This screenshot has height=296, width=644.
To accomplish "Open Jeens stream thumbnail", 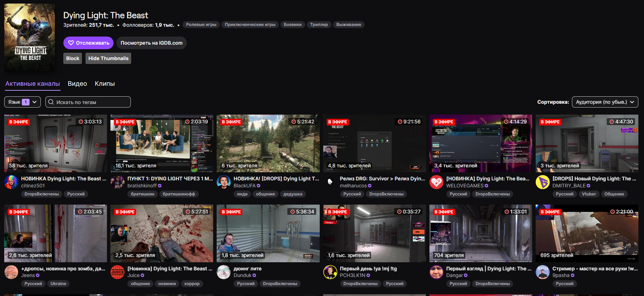I will pos(56,233).
